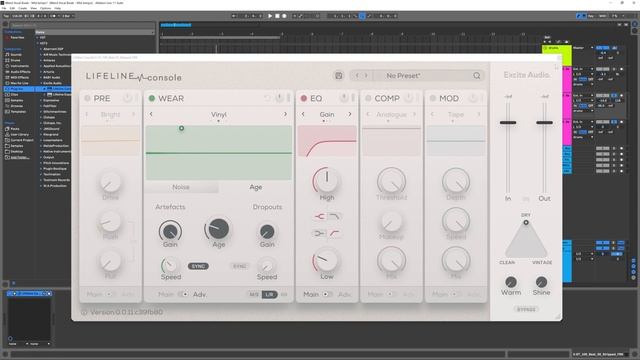Click the Artefacts Speed knob
This screenshot has height=360, width=640.
click(x=170, y=265)
